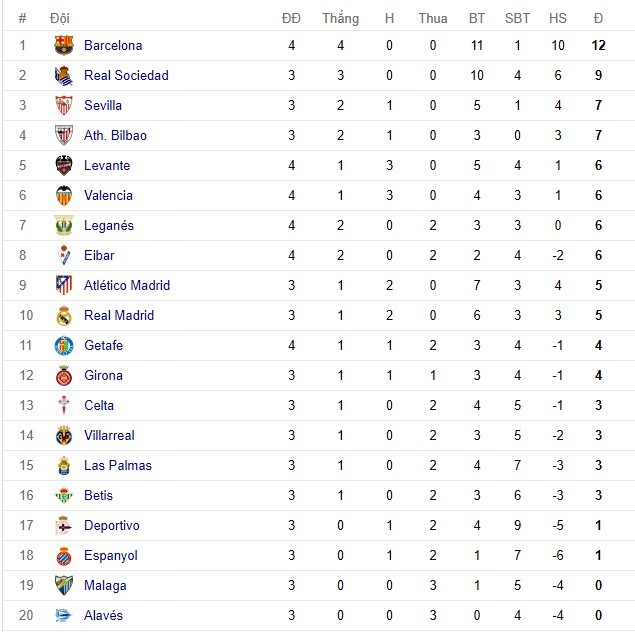The width and height of the screenshot is (635, 632).
Task: Click the Espanyol club crest icon
Action: pos(64,555)
